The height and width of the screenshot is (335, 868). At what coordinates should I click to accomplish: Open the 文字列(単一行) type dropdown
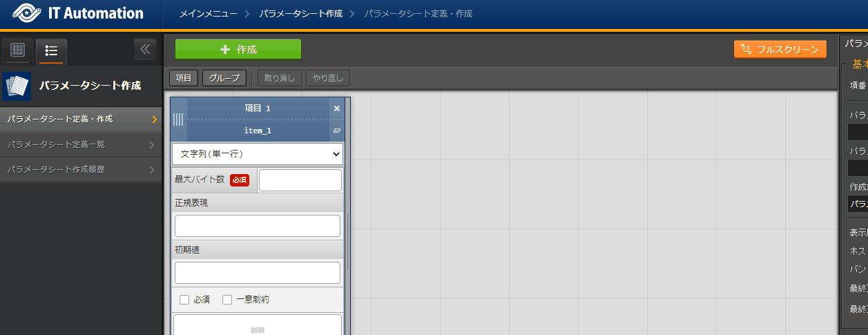[257, 154]
